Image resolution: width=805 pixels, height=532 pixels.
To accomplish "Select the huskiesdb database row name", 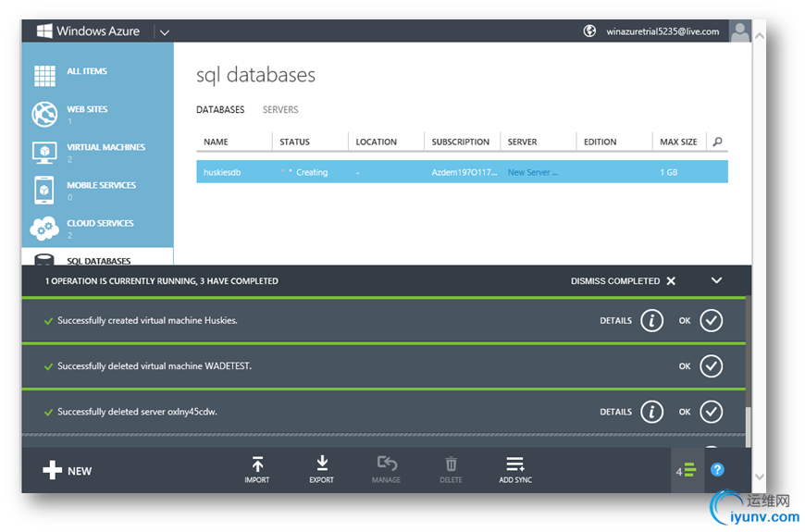I will tap(222, 172).
